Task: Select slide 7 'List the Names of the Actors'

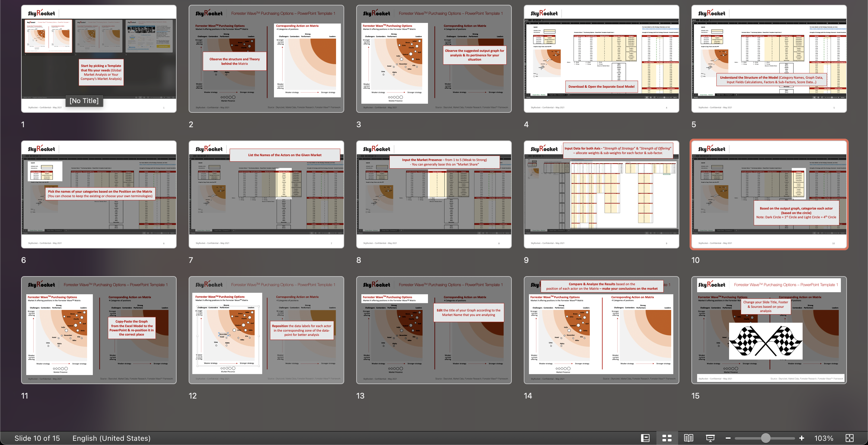Action: point(266,194)
